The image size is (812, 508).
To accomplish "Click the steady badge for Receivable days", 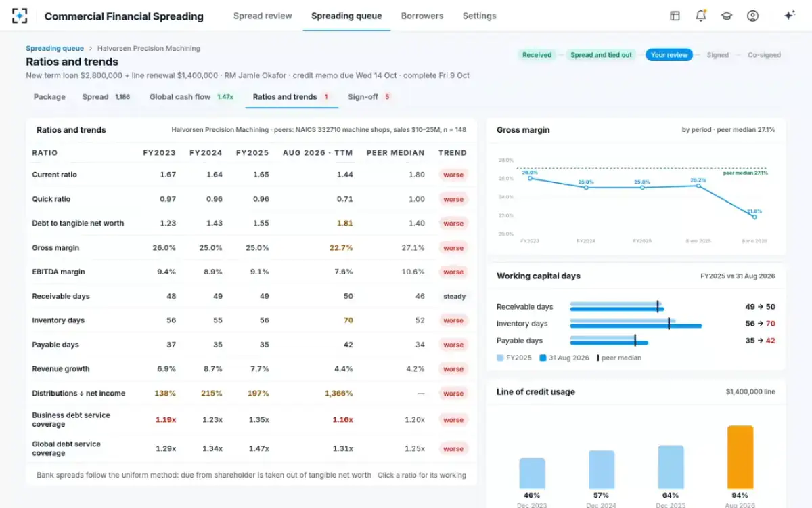I will [454, 297].
